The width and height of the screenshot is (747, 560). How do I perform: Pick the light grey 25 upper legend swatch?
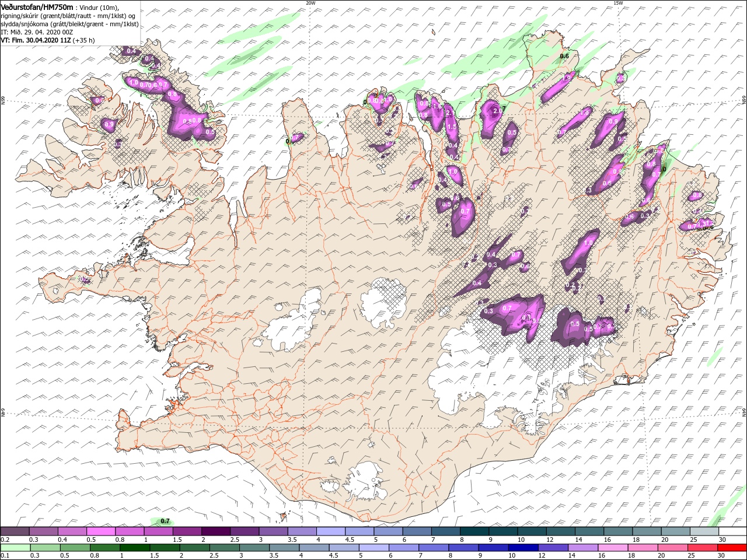tap(704, 531)
